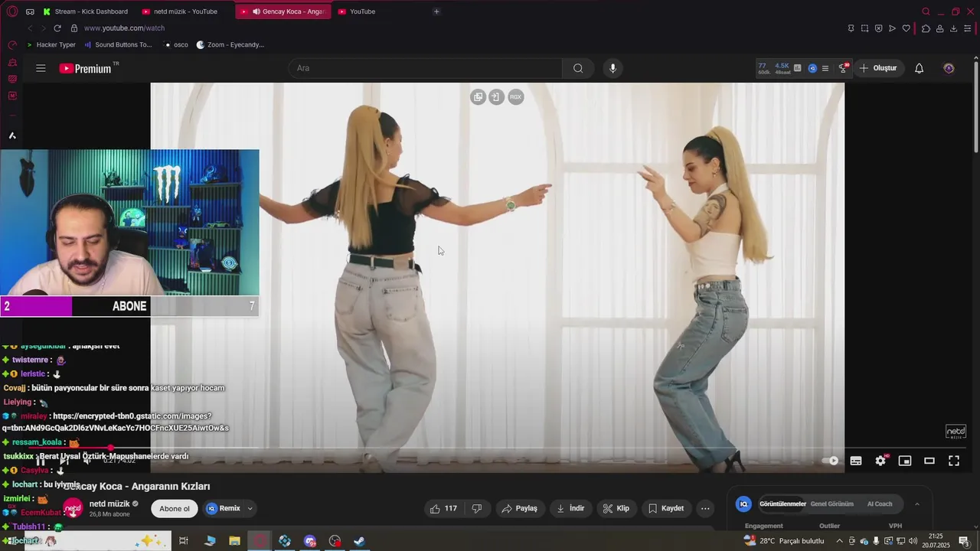Click the vidIQ blue logo in header
Viewport: 980px width, 551px height.
point(812,68)
